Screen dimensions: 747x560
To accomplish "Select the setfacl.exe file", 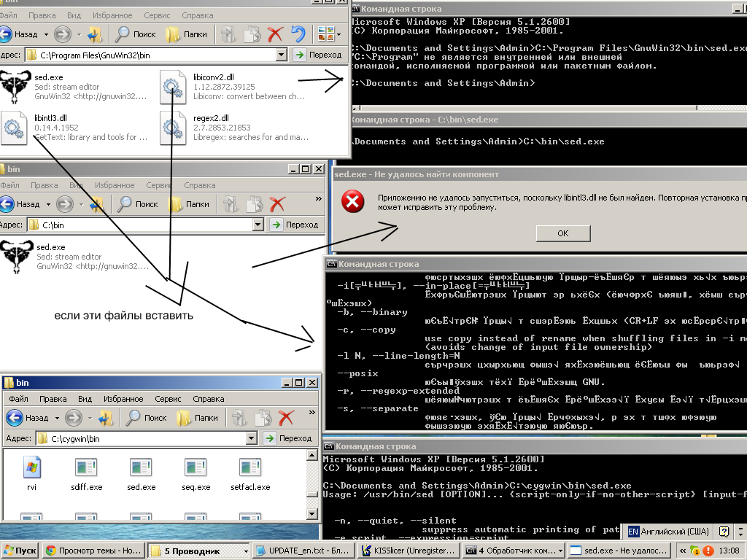I will coord(250,473).
